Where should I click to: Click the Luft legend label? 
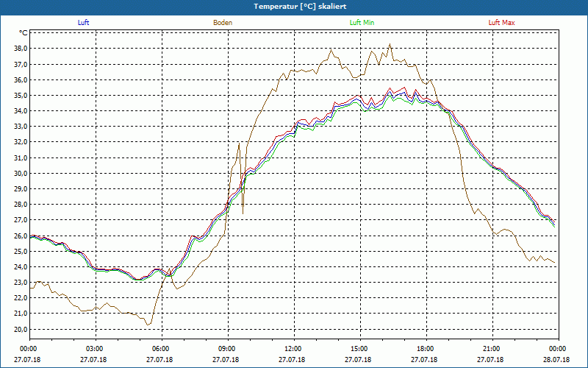click(x=83, y=23)
